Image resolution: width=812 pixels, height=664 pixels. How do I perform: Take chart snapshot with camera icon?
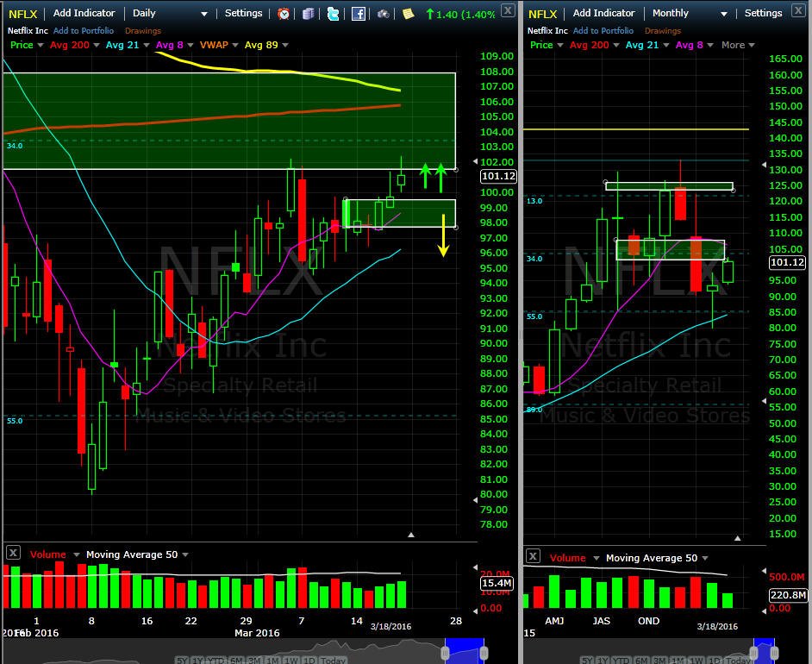384,14
